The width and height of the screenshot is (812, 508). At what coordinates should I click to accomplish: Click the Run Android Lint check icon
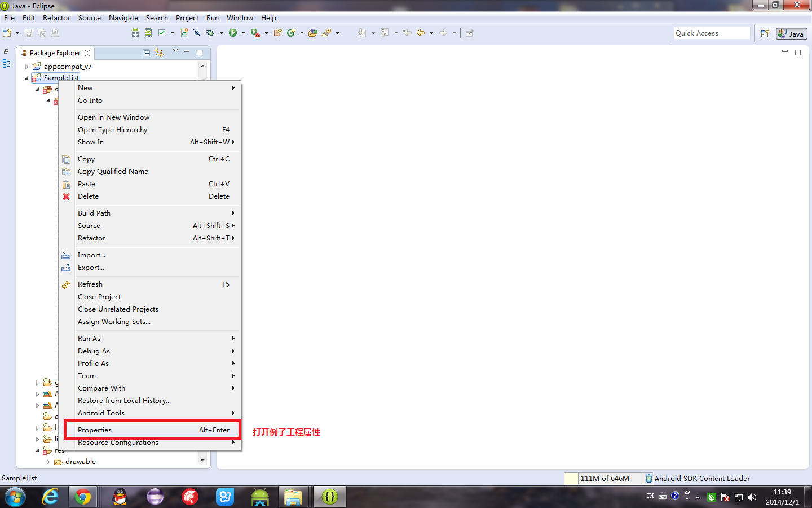click(x=162, y=33)
